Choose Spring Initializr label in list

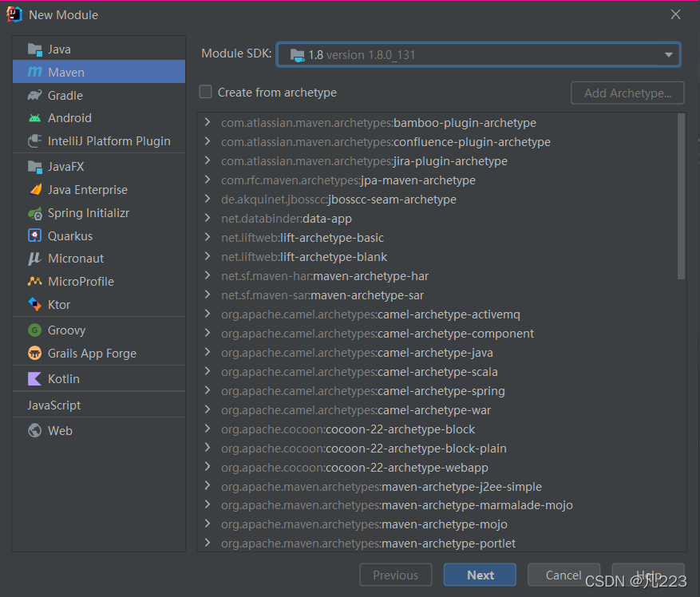(x=89, y=213)
